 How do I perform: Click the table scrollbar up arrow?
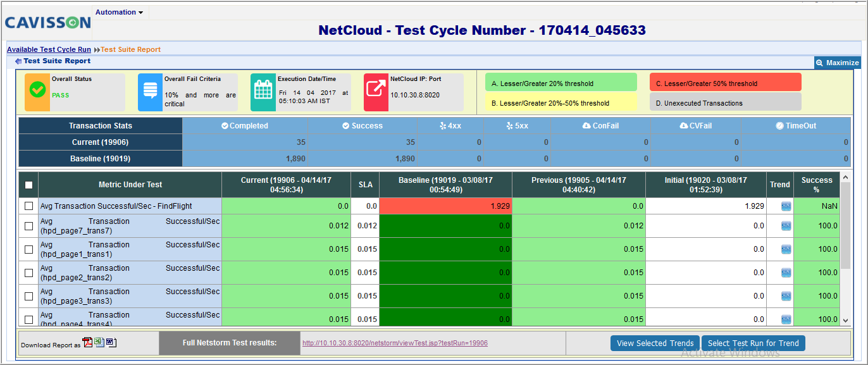tap(846, 178)
